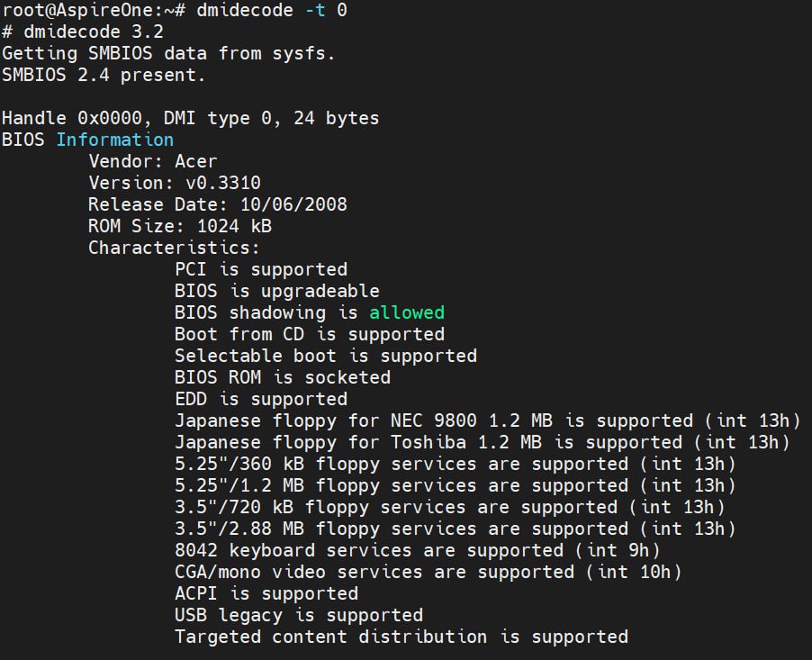Click the 'Vendor: Acer' line
The height and width of the screenshot is (660, 812).
[x=152, y=161]
